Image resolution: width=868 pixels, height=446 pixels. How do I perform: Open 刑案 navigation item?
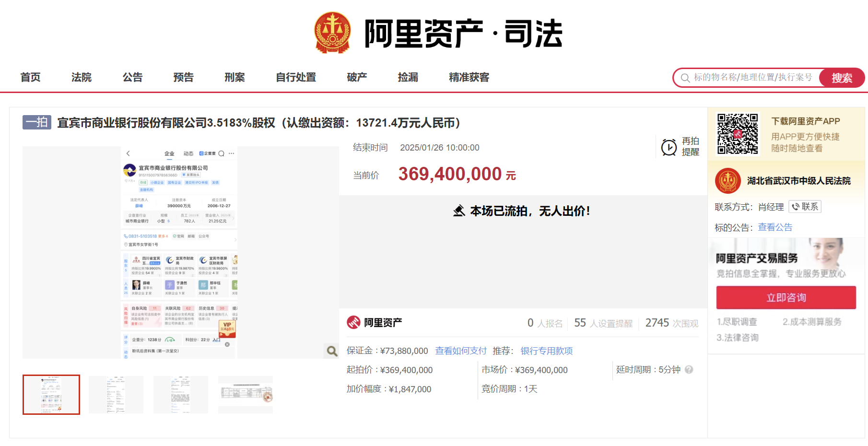point(235,77)
